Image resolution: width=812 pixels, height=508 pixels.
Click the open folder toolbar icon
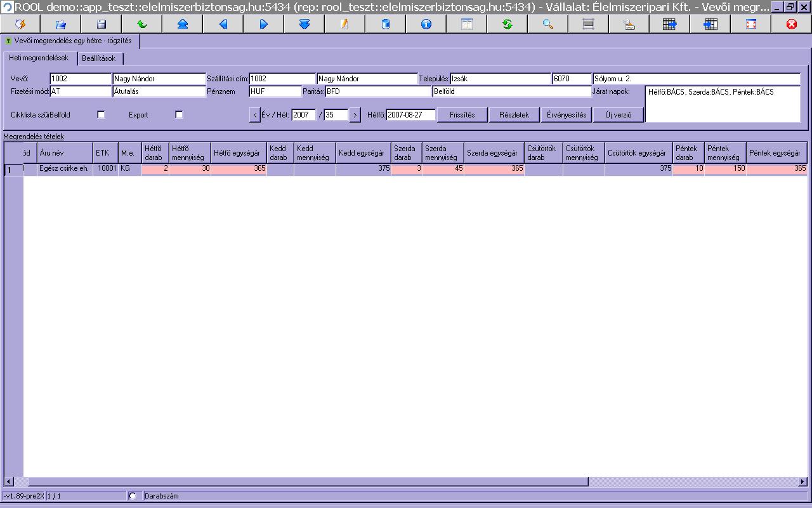pyautogui.click(x=61, y=24)
